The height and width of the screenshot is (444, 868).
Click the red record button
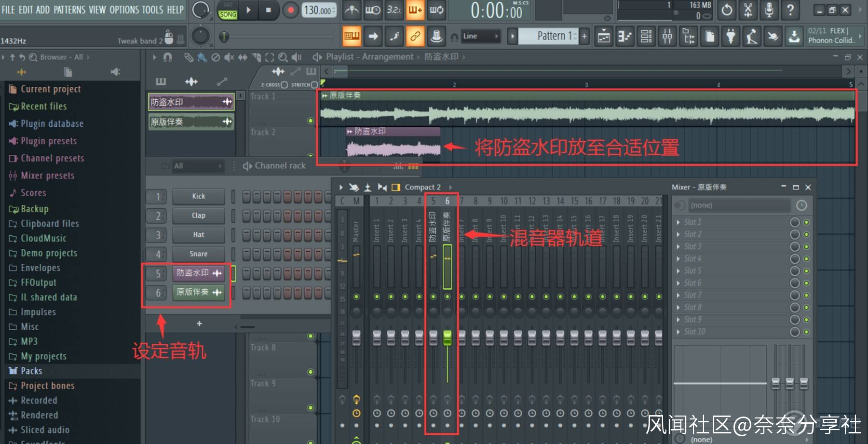[290, 10]
